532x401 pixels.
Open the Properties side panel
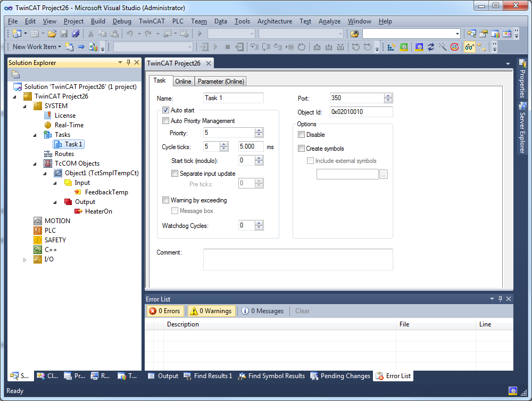[x=522, y=78]
